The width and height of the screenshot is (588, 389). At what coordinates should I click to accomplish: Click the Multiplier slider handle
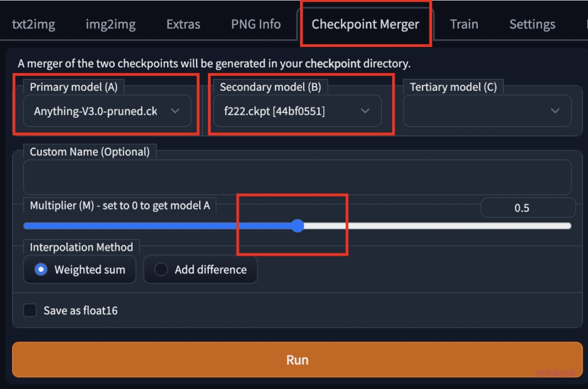pos(297,226)
